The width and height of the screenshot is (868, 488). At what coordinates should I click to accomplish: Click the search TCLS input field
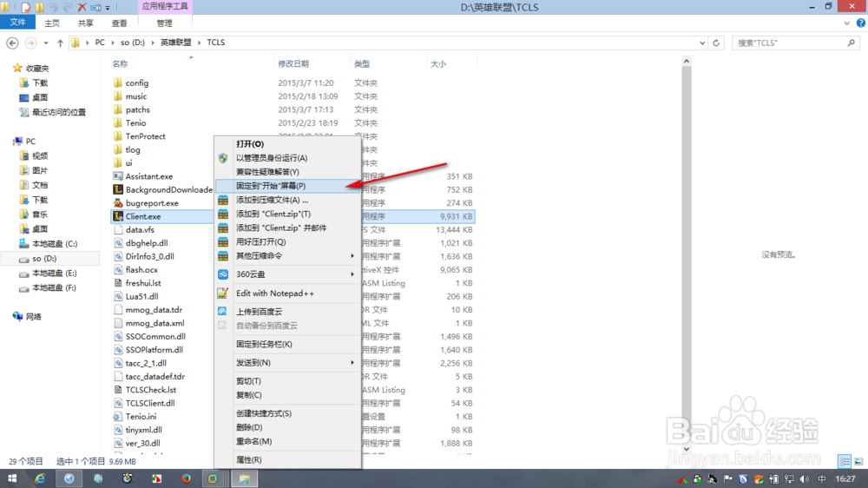tap(795, 43)
